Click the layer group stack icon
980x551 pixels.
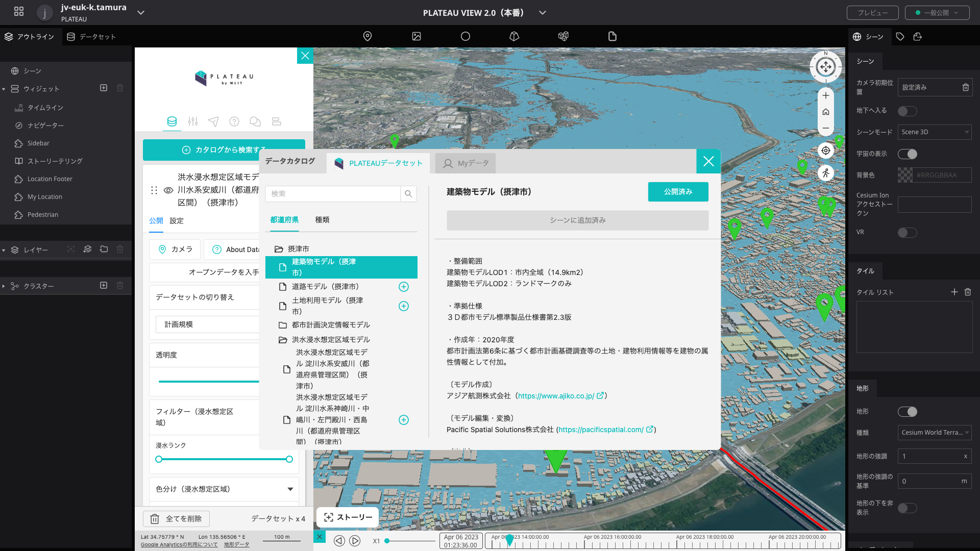87,249
